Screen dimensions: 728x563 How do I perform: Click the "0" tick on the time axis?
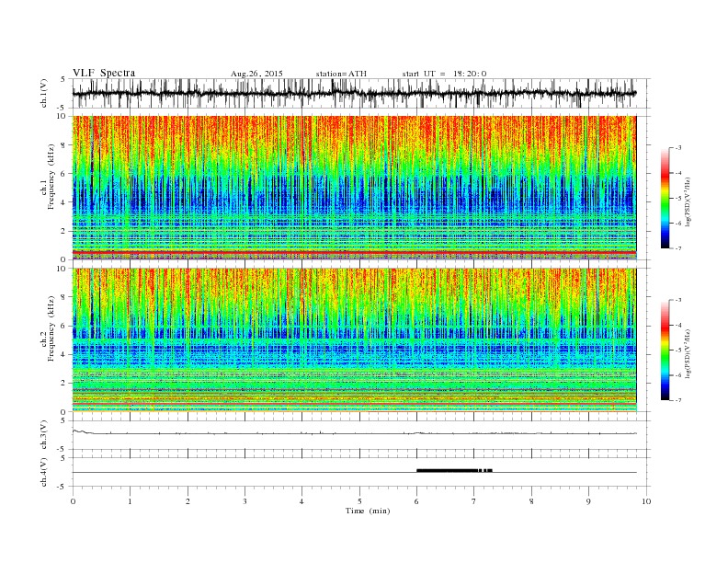(x=73, y=501)
